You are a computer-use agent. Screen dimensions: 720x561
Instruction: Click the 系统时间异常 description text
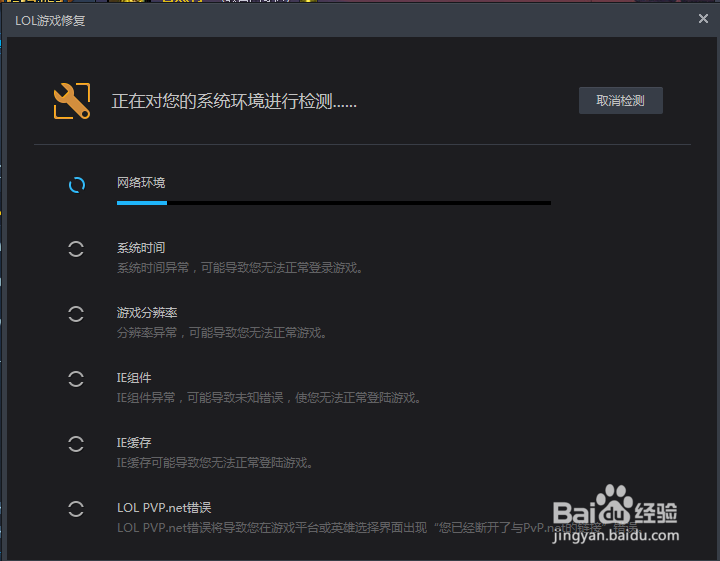tap(240, 268)
